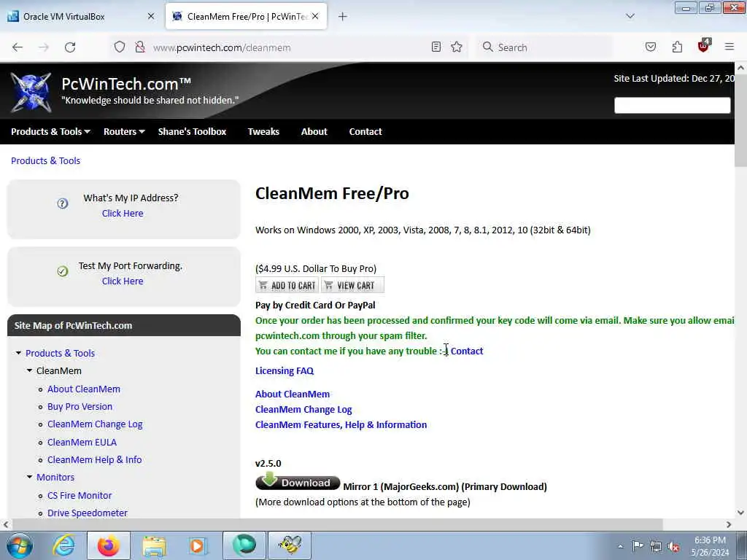Click the horizontal scrollbar thumb

[x=336, y=524]
